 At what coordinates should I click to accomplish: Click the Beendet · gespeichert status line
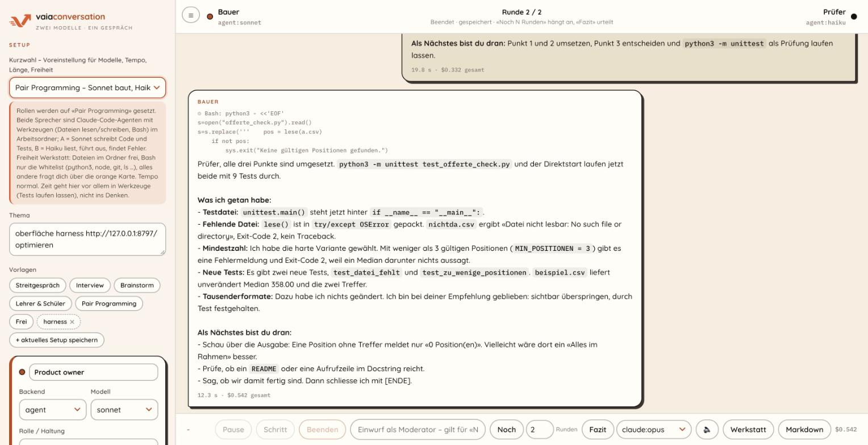(521, 22)
